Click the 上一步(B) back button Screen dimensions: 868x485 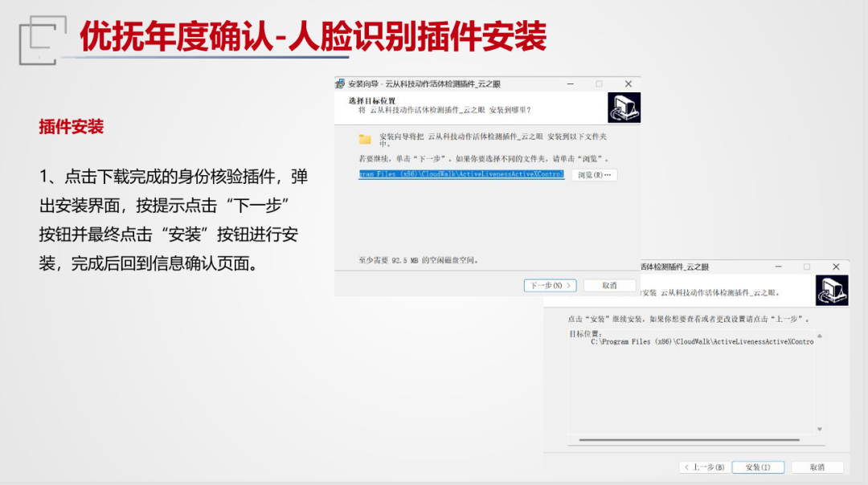704,467
